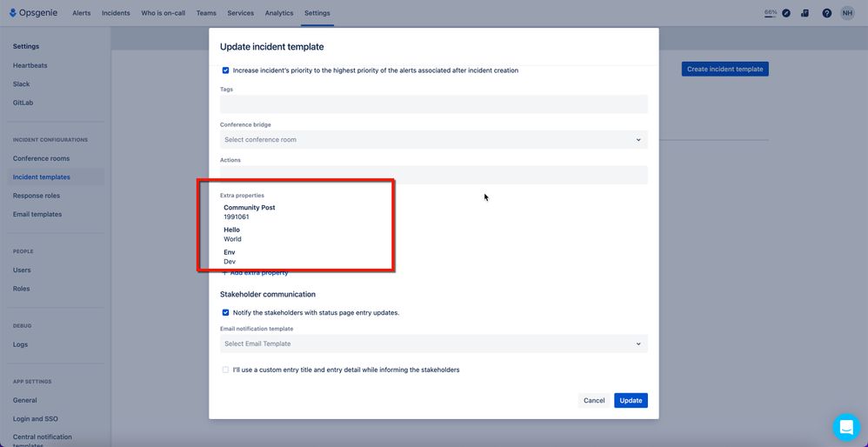Open the compass quick-start icon
The width and height of the screenshot is (868, 447).
click(786, 13)
